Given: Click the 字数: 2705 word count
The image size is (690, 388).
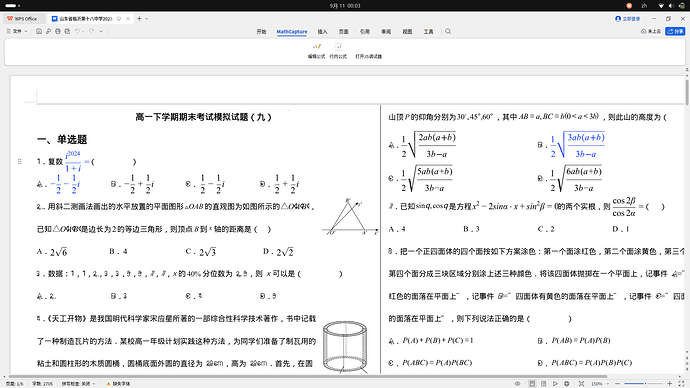Looking at the screenshot, I should pyautogui.click(x=42, y=384).
